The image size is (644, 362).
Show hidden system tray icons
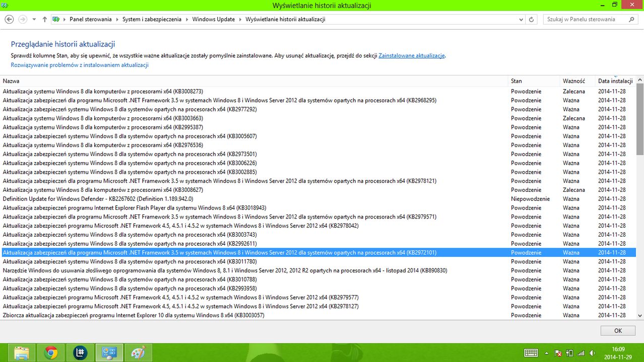tap(547, 353)
